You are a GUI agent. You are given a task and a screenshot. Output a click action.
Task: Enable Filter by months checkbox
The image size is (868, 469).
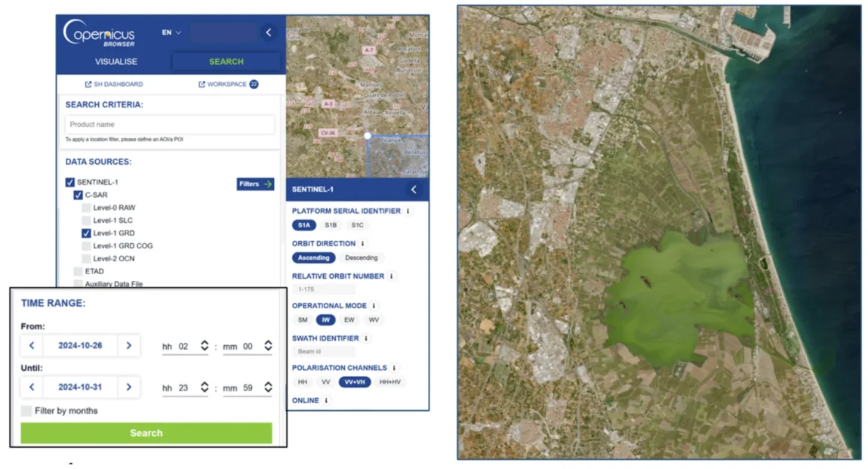click(26, 410)
